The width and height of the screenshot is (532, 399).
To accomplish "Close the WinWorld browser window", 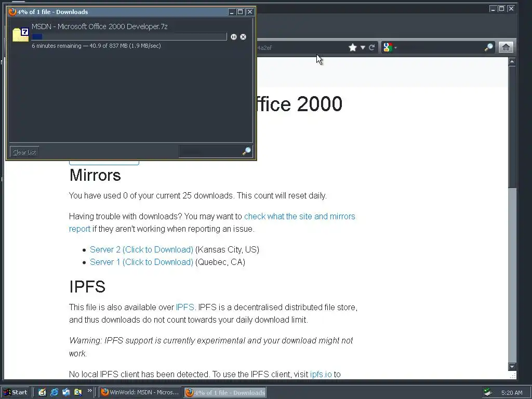I will click(x=511, y=9).
